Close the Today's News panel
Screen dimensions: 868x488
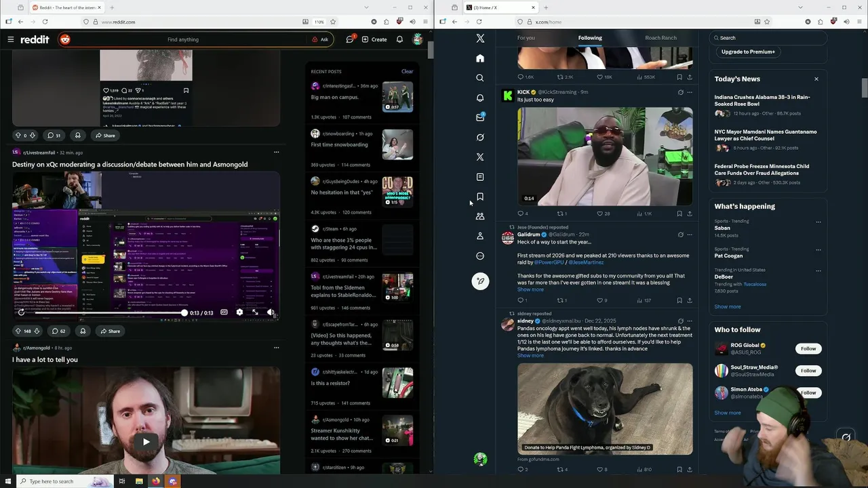pos(816,79)
